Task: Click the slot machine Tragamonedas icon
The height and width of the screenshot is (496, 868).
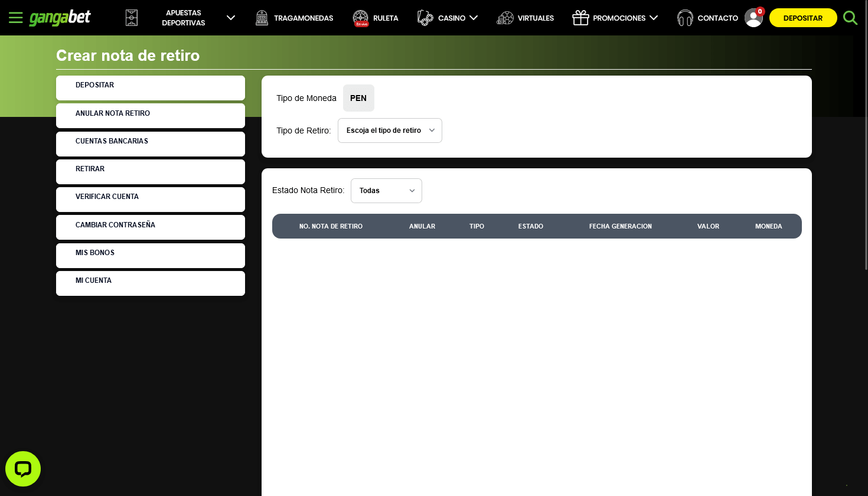Action: coord(262,18)
